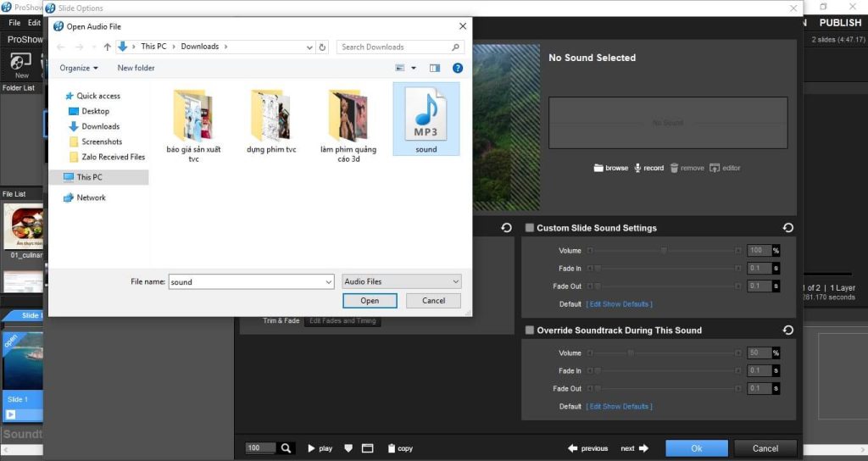868x461 pixels.
Task: Click the Open button in dialog
Action: point(370,301)
